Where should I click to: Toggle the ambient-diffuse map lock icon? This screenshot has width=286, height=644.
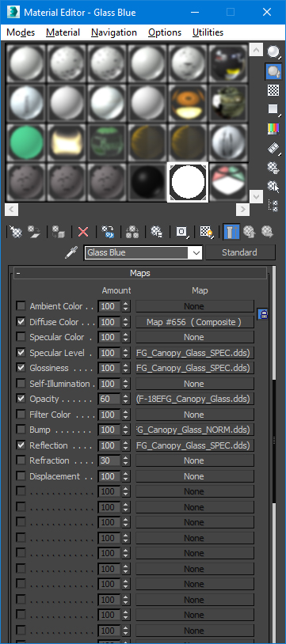point(263,314)
